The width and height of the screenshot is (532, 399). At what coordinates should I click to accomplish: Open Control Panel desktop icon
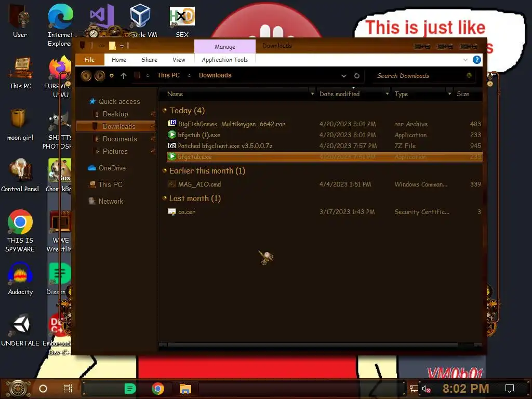point(20,176)
